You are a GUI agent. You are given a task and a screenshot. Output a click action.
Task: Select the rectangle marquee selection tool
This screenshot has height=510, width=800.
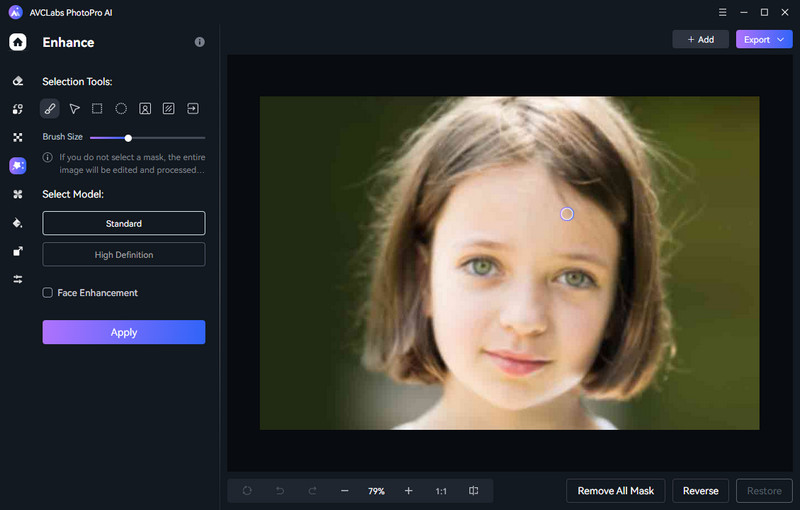(97, 108)
